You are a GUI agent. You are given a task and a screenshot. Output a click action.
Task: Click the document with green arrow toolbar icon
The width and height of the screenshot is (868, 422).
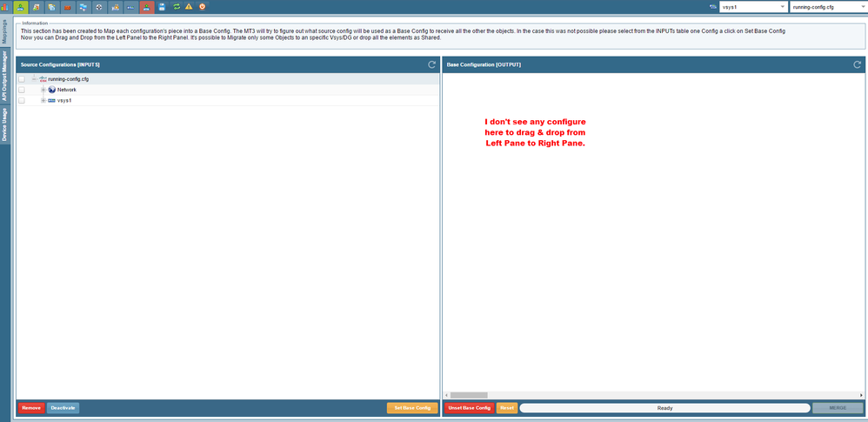click(x=36, y=7)
